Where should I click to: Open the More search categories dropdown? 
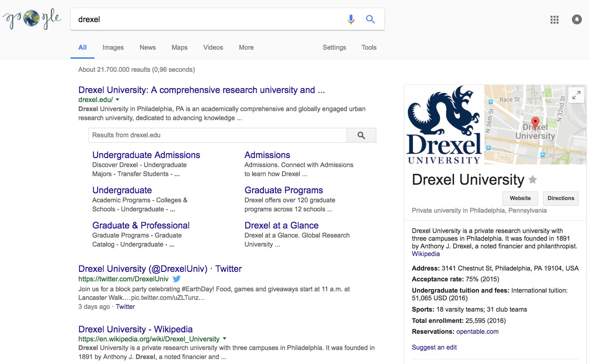[x=246, y=47]
